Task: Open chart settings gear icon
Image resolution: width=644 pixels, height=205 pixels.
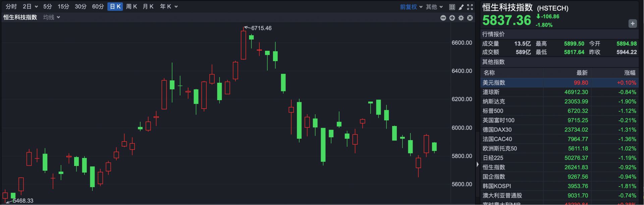Action: (461, 18)
